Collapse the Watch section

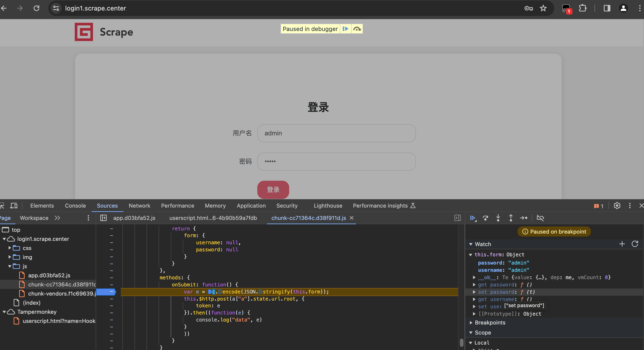[471, 244]
